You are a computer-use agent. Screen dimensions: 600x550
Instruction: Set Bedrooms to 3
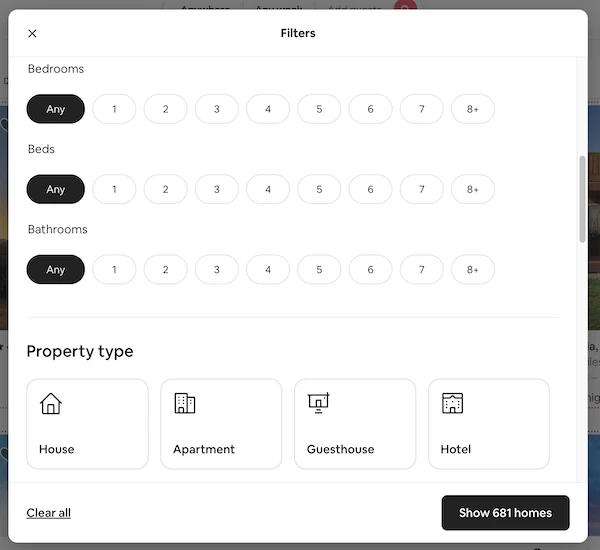click(217, 109)
